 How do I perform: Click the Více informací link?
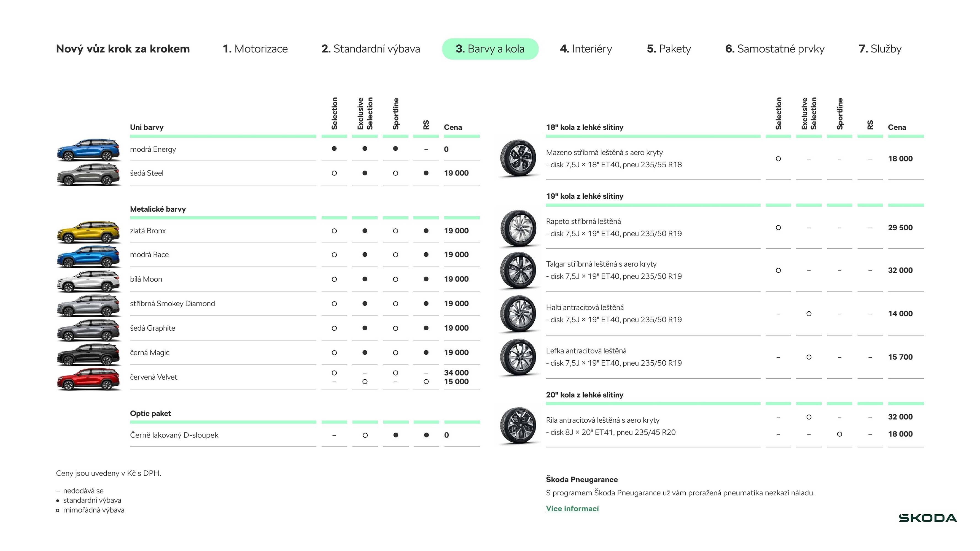(x=572, y=508)
